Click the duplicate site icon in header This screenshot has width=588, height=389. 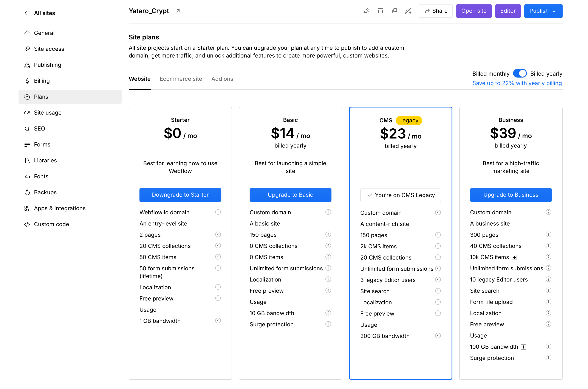tap(394, 11)
